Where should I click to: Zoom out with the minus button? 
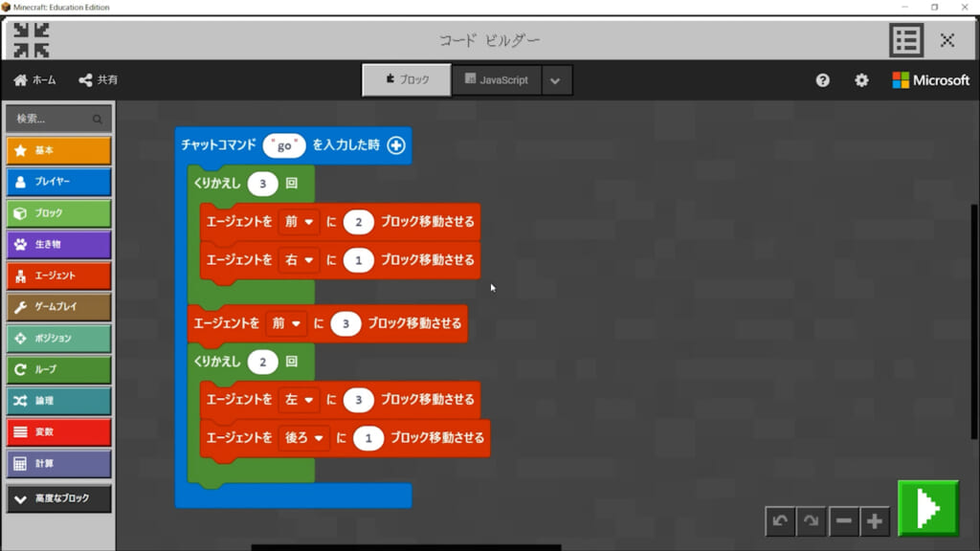point(843,521)
